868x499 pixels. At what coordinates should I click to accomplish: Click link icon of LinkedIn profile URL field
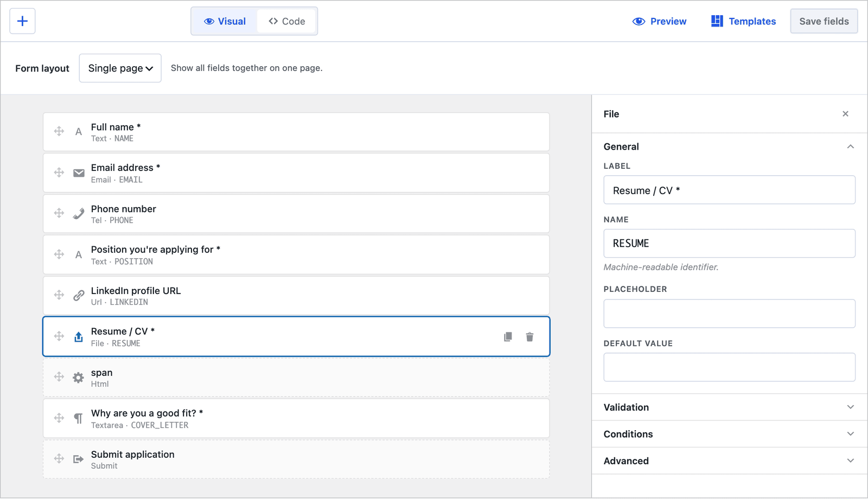click(x=79, y=296)
